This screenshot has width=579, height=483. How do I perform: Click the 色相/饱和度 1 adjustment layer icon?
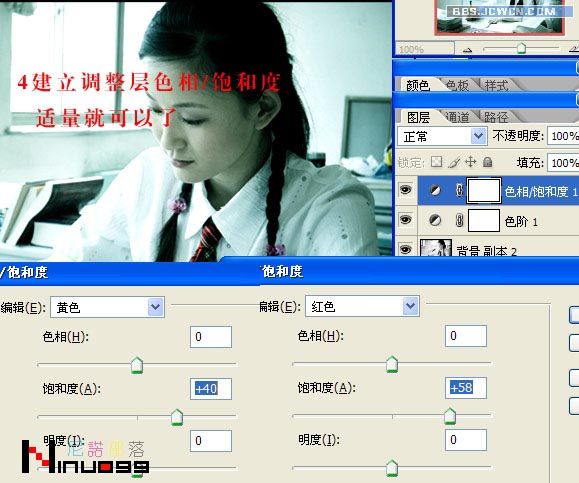435,191
